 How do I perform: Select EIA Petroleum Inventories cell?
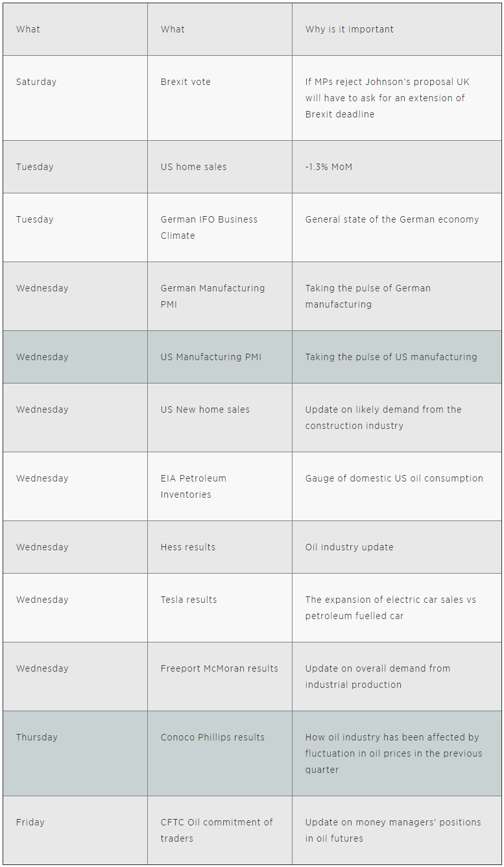tap(220, 487)
